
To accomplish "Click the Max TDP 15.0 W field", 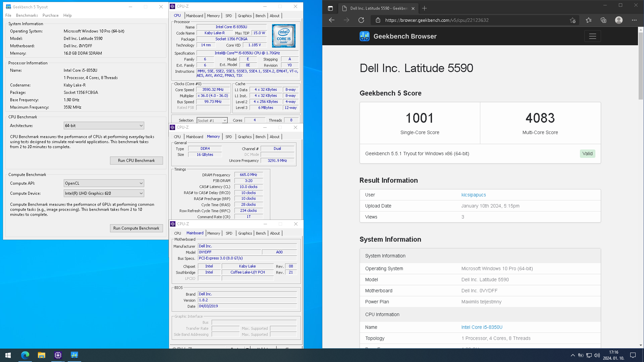I will click(259, 33).
